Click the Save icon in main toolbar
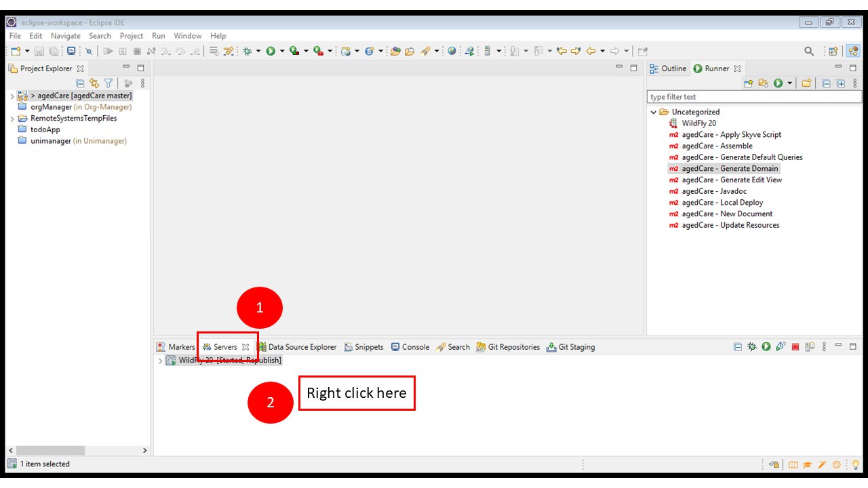 [x=39, y=51]
